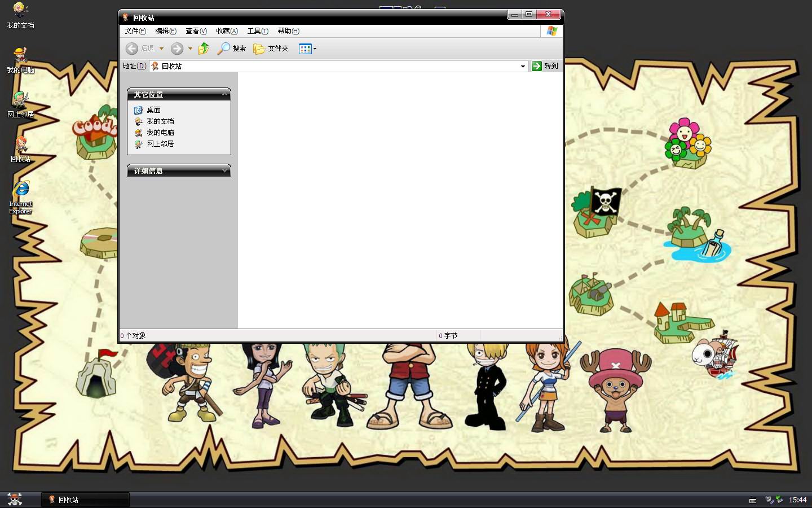
Task: Click the 回收站 taskbar button
Action: 86,500
